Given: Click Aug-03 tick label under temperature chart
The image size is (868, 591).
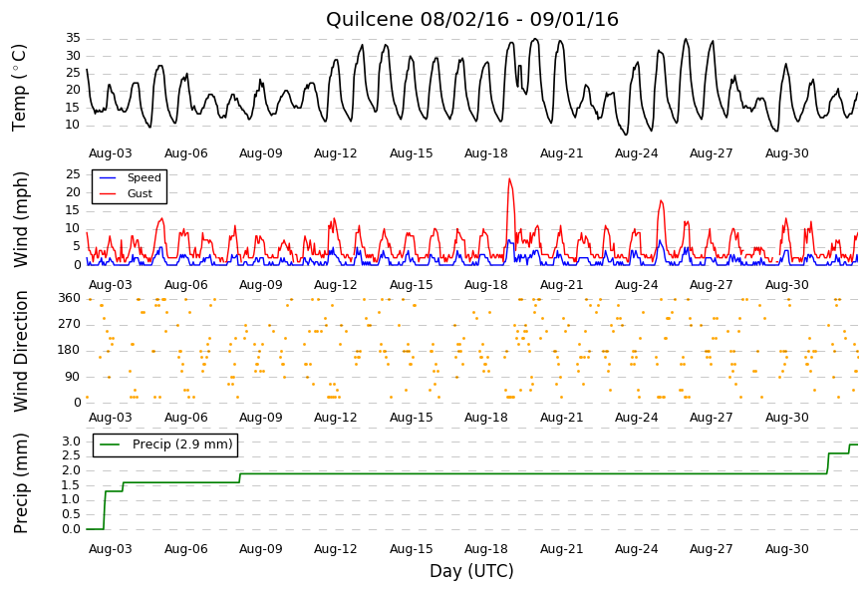Looking at the screenshot, I should click(x=111, y=153).
